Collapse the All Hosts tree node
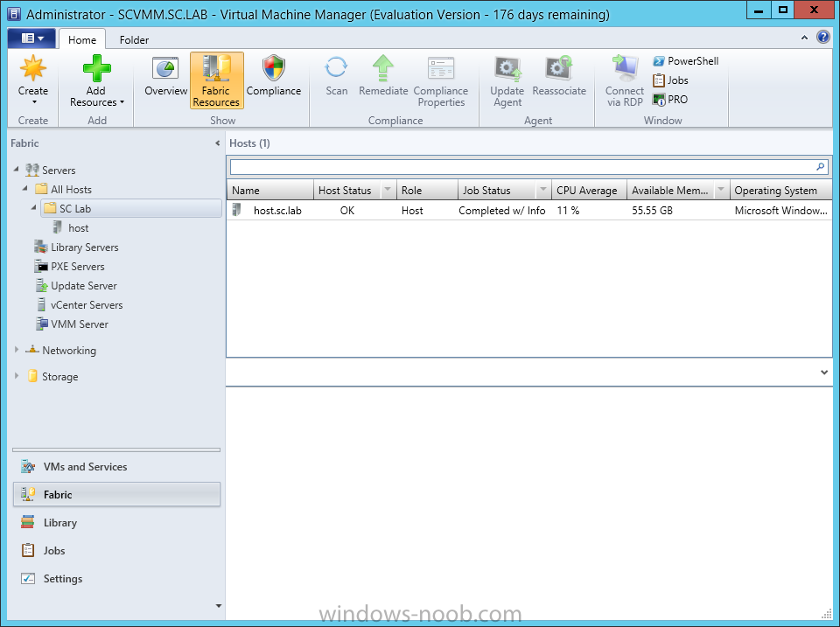The width and height of the screenshot is (840, 627). pos(25,189)
